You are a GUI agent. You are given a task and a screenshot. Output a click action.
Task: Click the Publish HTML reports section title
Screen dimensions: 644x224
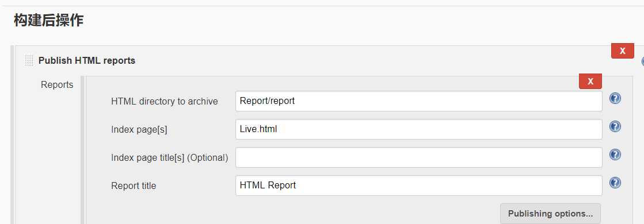tap(87, 61)
